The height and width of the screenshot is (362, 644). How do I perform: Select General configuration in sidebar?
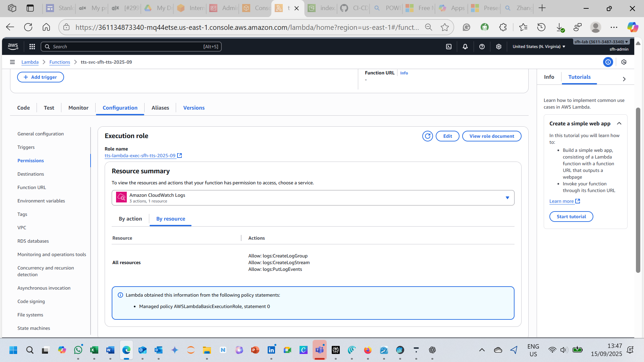point(41,134)
